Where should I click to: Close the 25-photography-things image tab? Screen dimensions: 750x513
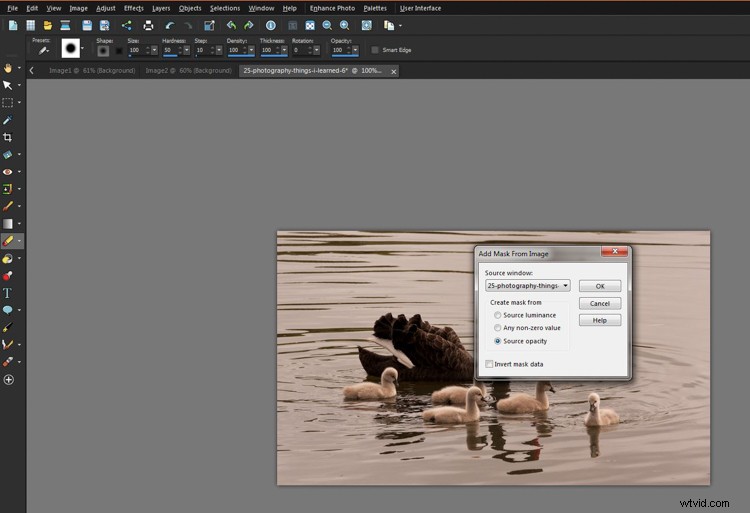click(394, 72)
